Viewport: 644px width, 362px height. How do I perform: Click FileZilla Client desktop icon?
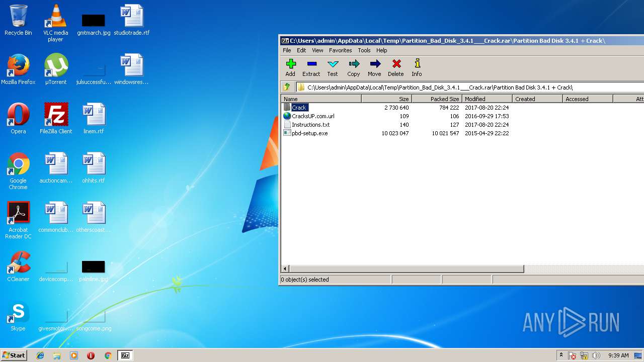[x=56, y=119]
